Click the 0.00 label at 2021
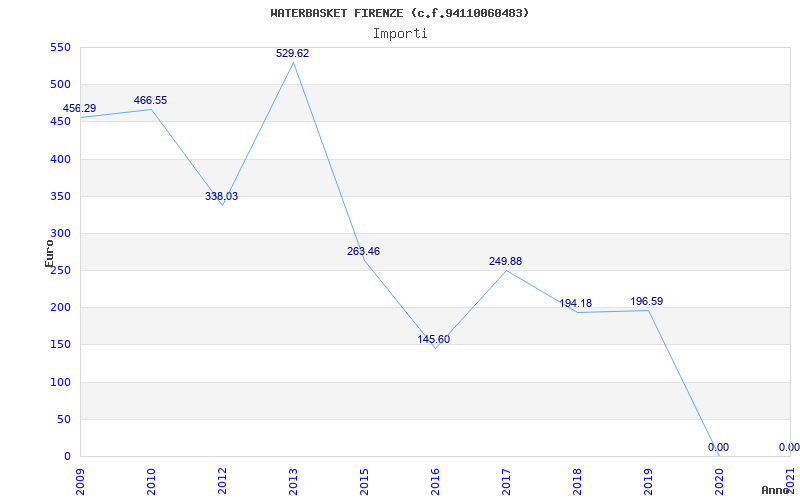800x500 pixels. pos(789,447)
